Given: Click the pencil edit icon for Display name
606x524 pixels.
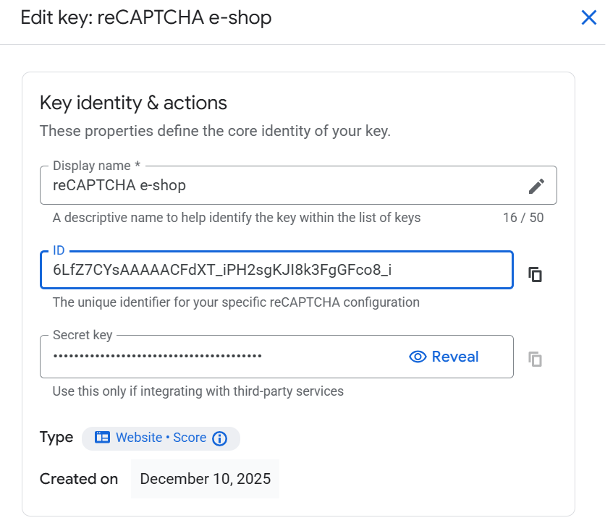Looking at the screenshot, I should pyautogui.click(x=537, y=186).
